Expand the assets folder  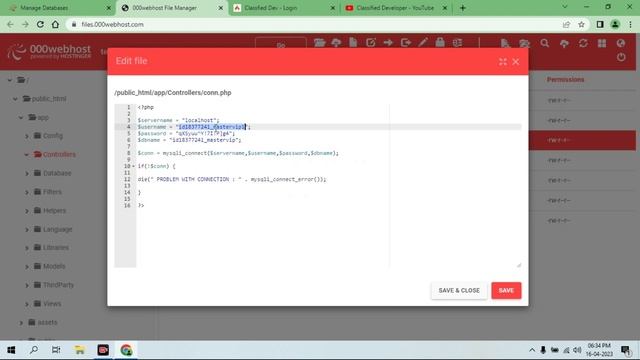[21, 323]
